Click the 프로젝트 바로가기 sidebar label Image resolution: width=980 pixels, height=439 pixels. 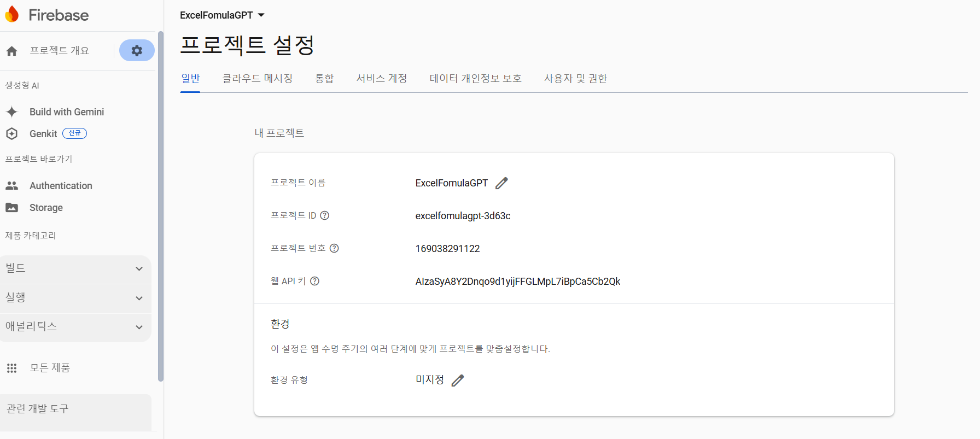(38, 159)
